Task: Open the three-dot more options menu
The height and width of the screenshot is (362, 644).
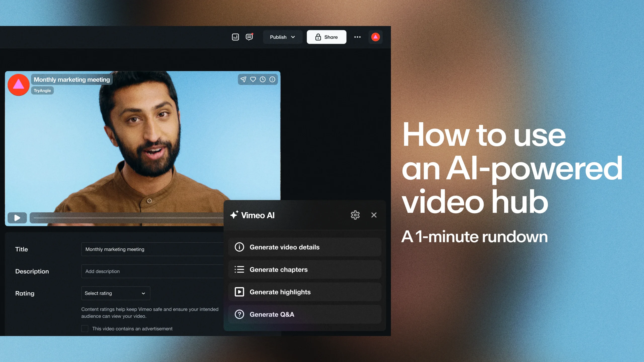Action: (x=357, y=37)
